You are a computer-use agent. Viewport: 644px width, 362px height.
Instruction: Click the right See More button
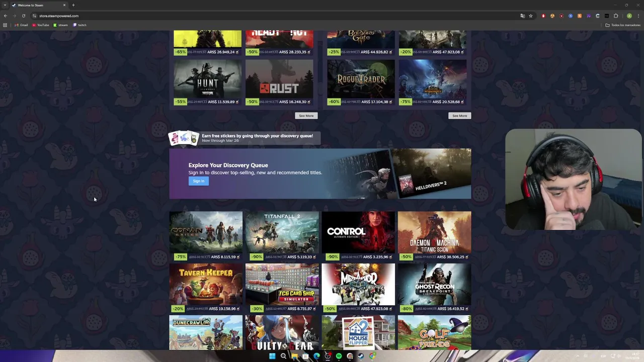(459, 116)
